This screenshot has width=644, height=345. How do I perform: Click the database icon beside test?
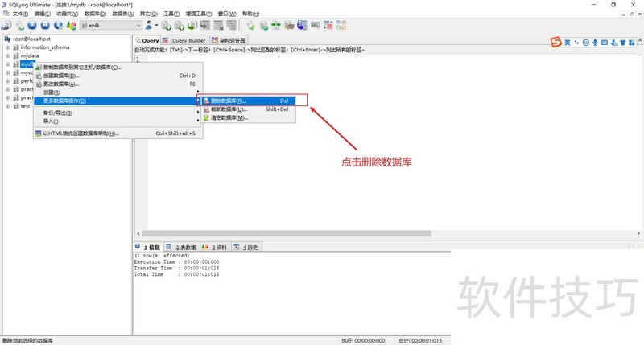(15, 106)
